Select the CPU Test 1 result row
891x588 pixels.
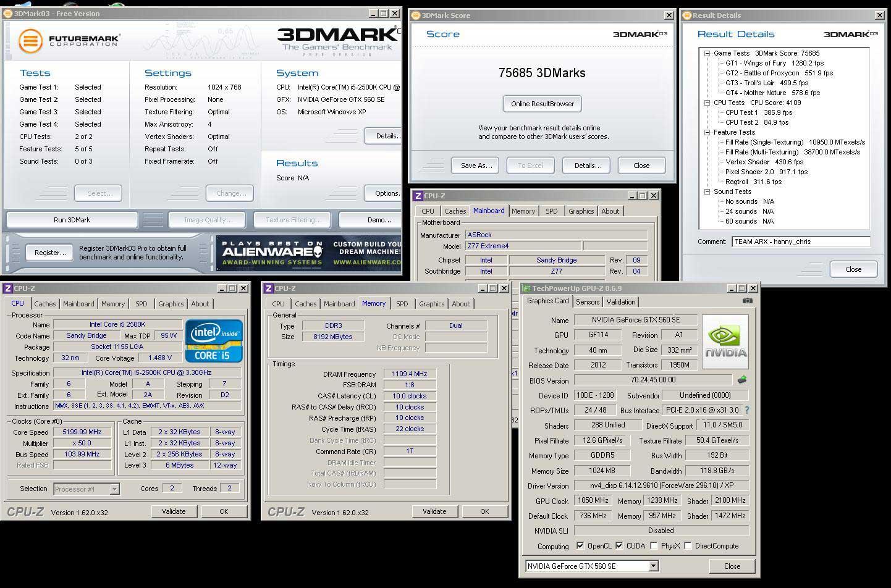759,112
